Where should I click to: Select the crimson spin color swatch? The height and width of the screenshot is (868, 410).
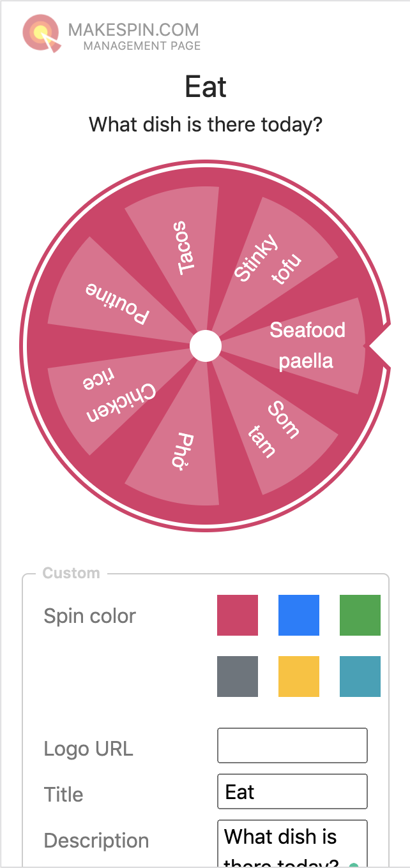pos(237,615)
